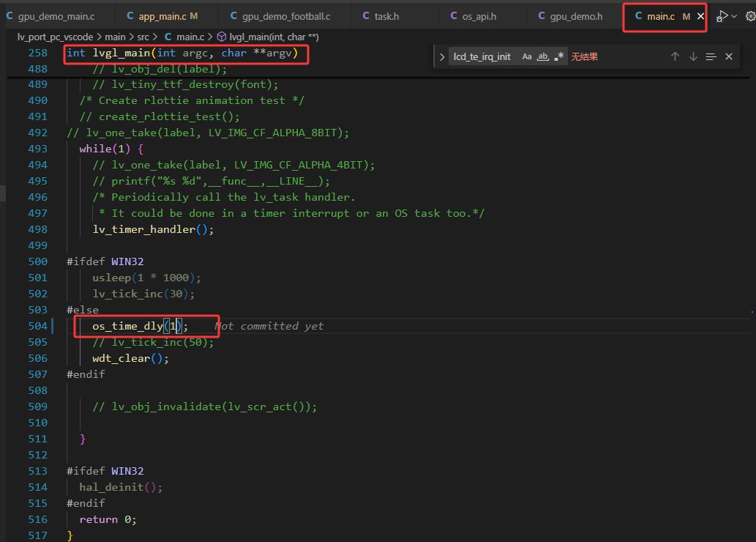
Task: Toggle Find in Selection icon
Action: point(711,57)
